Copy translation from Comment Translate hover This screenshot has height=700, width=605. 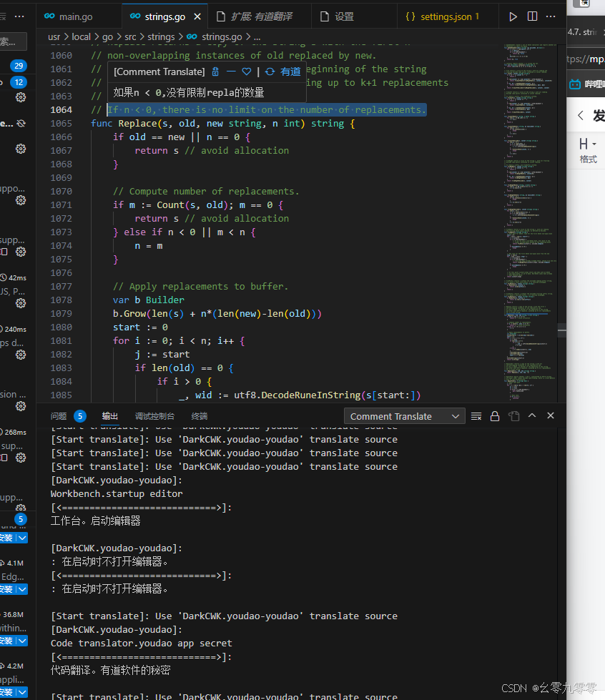(x=215, y=72)
